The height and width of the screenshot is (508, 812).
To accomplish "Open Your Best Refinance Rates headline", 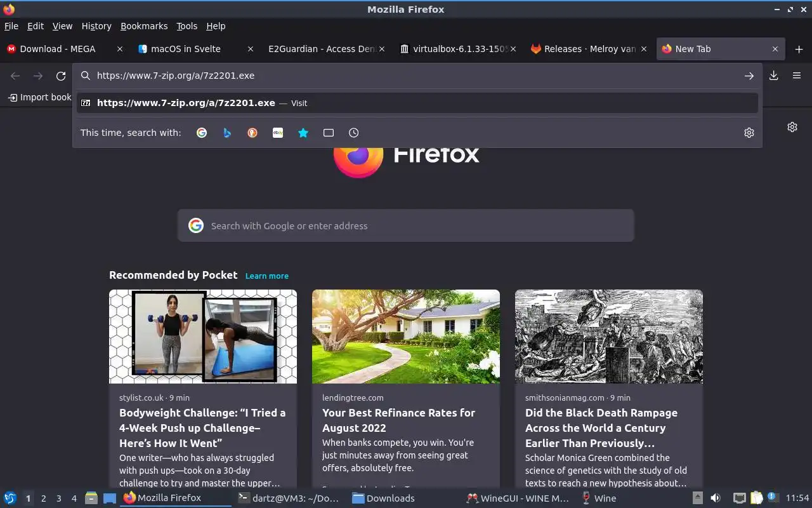I will click(398, 420).
